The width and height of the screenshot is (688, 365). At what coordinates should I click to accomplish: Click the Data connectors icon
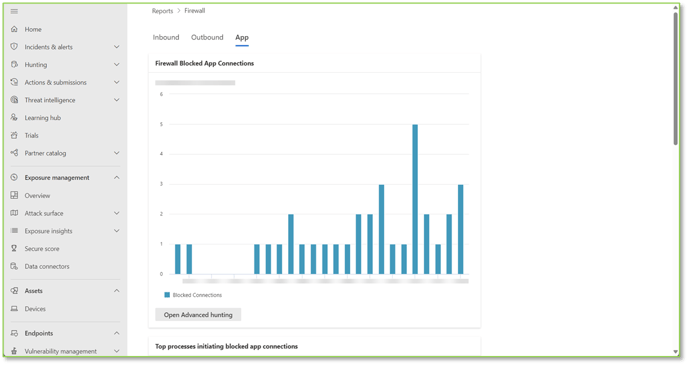tap(14, 266)
